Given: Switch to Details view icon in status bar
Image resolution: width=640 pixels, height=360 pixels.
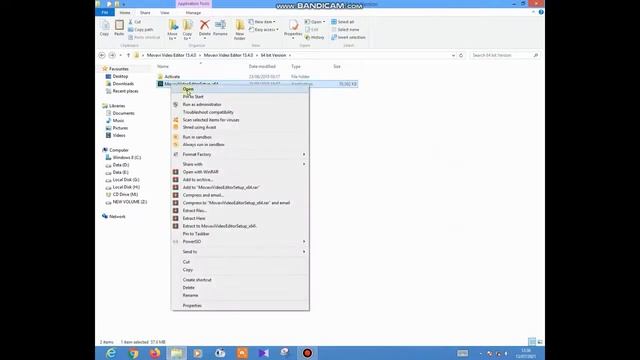Looking at the screenshot, I should tap(532, 342).
